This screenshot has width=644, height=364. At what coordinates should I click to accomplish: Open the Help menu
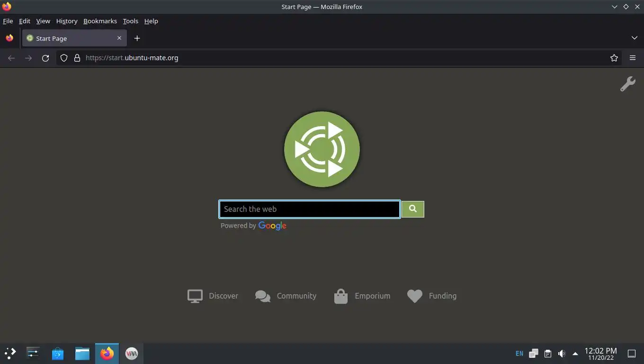(x=151, y=21)
